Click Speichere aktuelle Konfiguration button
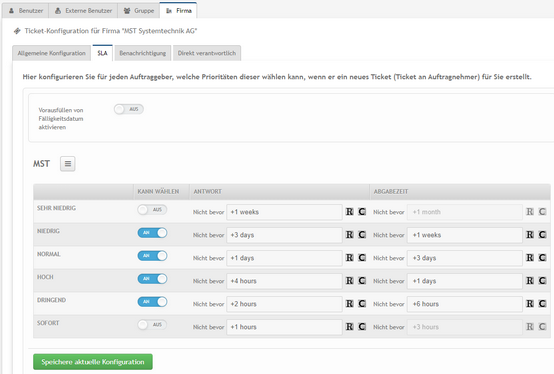The image size is (554, 374). pos(93,362)
